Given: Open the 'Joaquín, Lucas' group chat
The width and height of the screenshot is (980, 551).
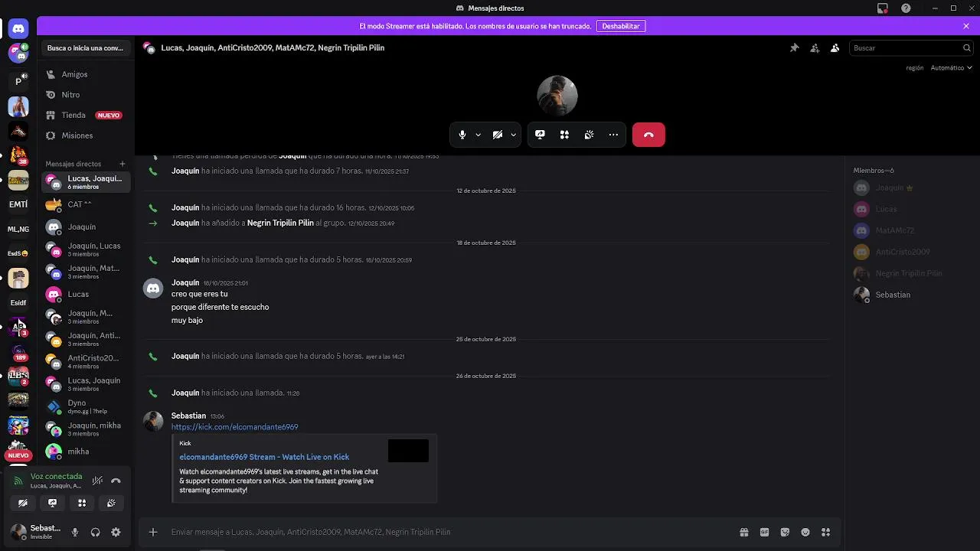Looking at the screenshot, I should [86, 249].
